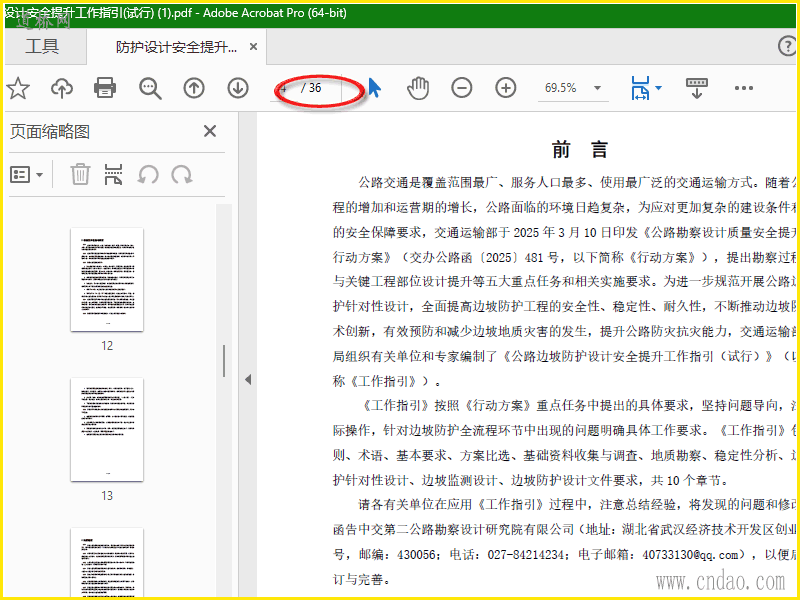Click the thumbnail panel scrollbar handle
800x600 pixels.
point(223,361)
